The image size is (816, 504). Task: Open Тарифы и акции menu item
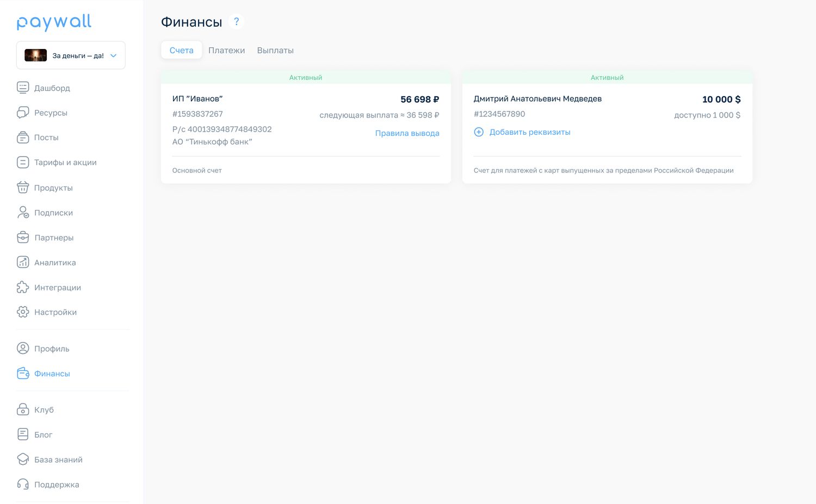(65, 163)
